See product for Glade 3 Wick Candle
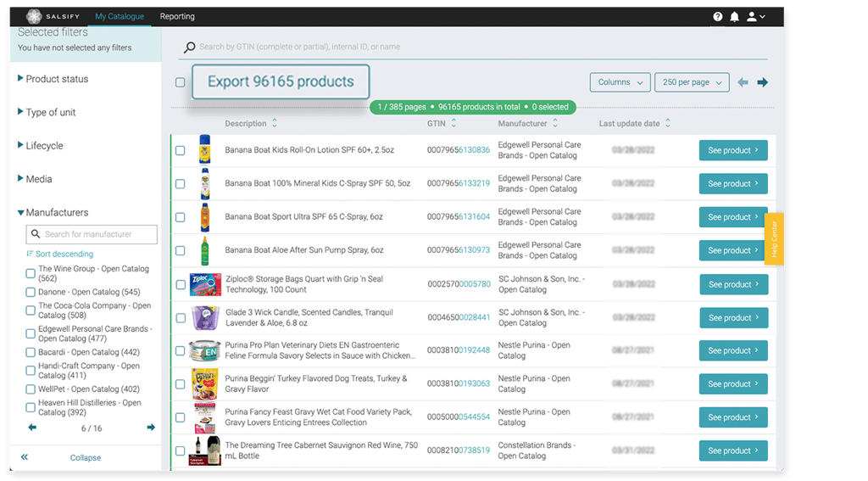Screen dimensions: 868x481 [x=733, y=317]
